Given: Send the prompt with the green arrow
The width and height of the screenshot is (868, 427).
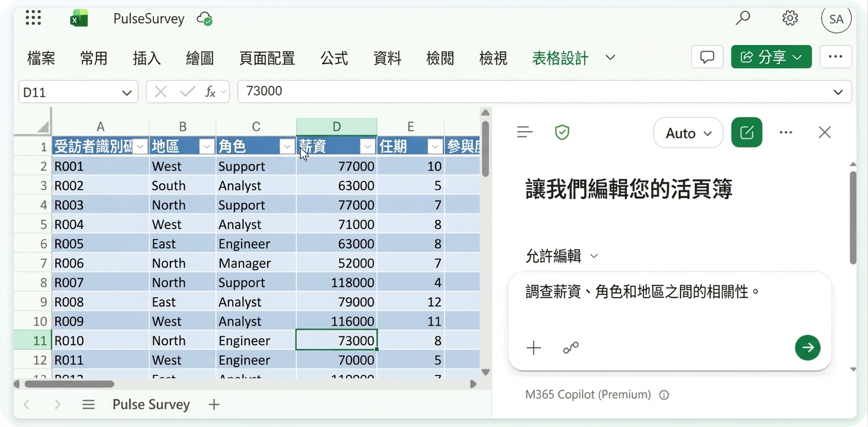Looking at the screenshot, I should coord(807,348).
